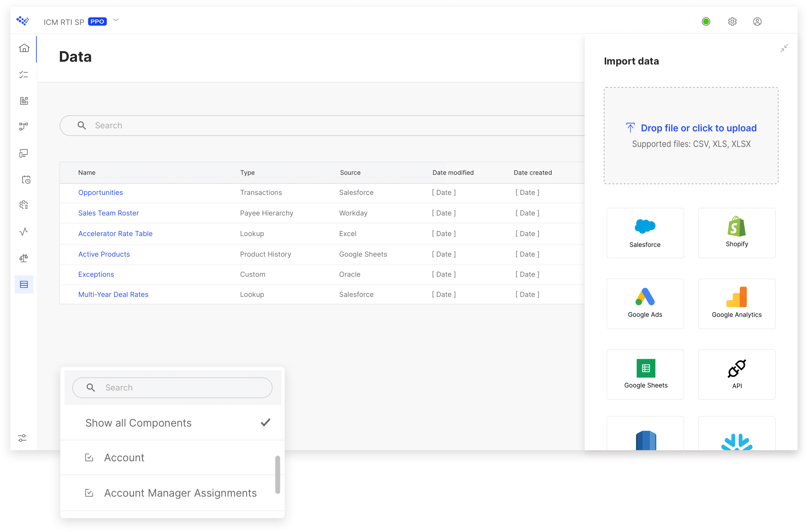808x532 pixels.
Task: Select the scales/disputes sidebar icon
Action: [24, 258]
